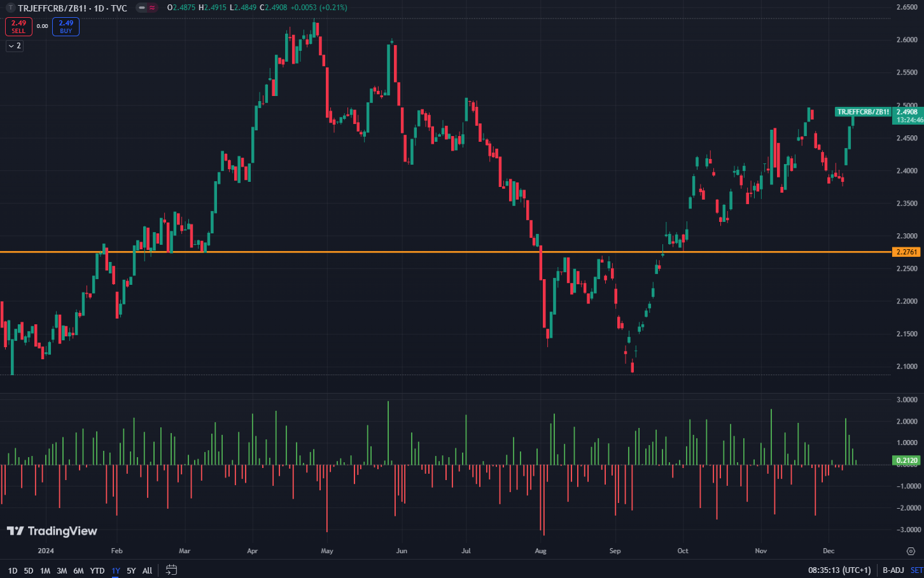924x578 pixels.
Task: Select the 1D time range
Action: [x=12, y=570]
